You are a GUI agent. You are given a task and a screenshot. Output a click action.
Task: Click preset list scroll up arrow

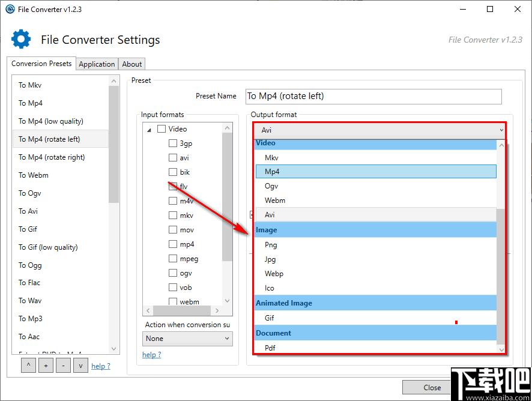[113, 81]
